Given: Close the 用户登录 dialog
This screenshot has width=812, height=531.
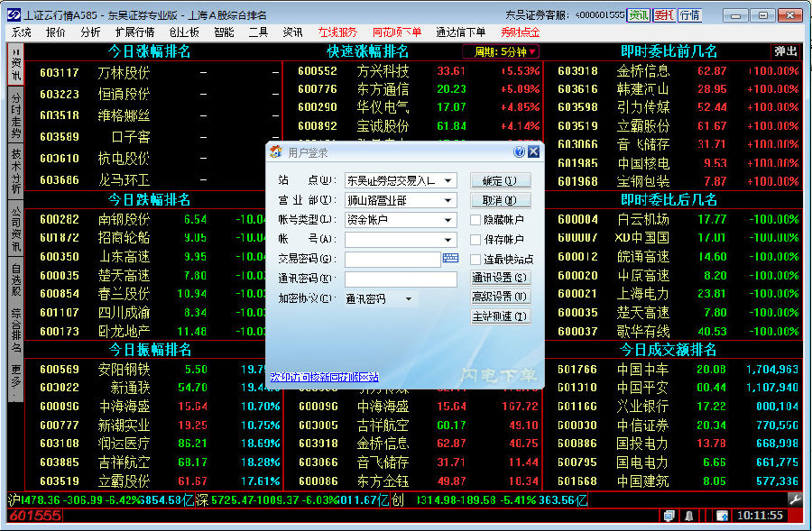Looking at the screenshot, I should (533, 151).
